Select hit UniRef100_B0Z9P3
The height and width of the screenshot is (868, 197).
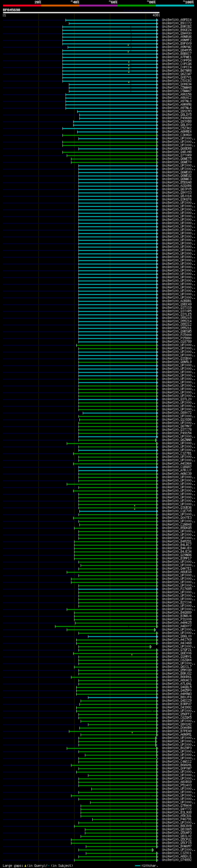pyautogui.click(x=176, y=748)
